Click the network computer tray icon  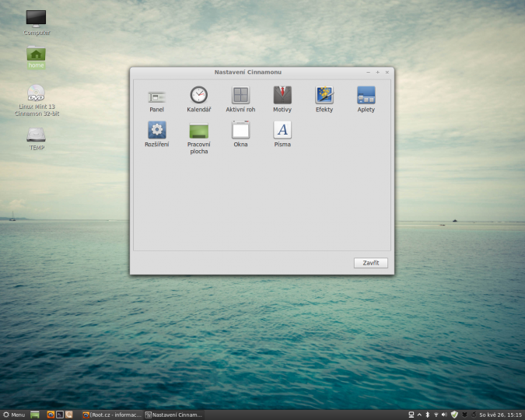[411, 415]
